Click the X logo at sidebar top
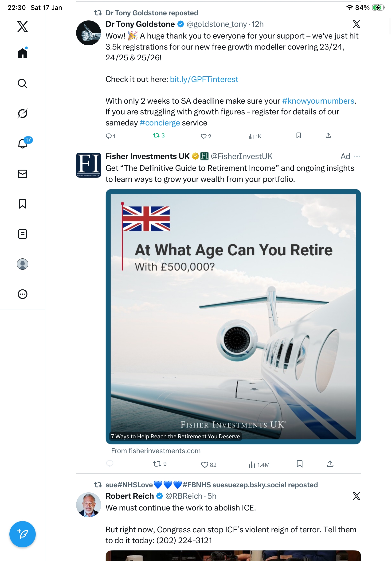 [23, 26]
